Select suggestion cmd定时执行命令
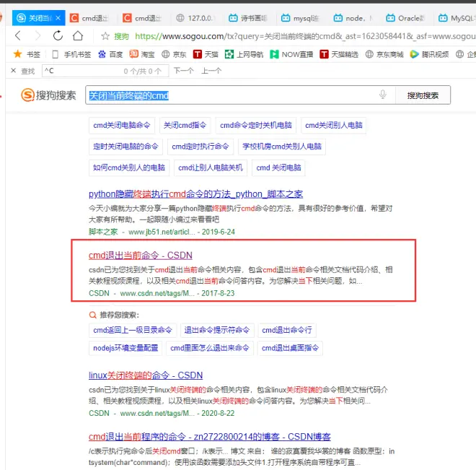The image size is (476, 470). (200, 147)
